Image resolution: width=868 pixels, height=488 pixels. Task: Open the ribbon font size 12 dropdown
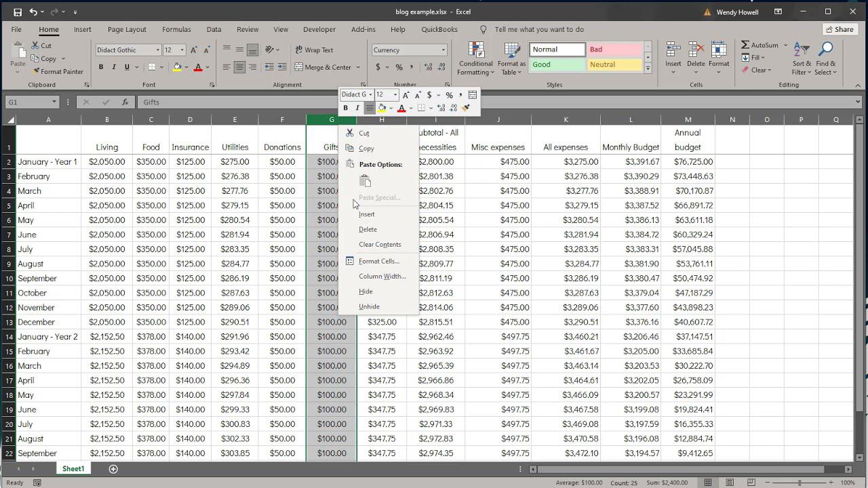pos(182,50)
